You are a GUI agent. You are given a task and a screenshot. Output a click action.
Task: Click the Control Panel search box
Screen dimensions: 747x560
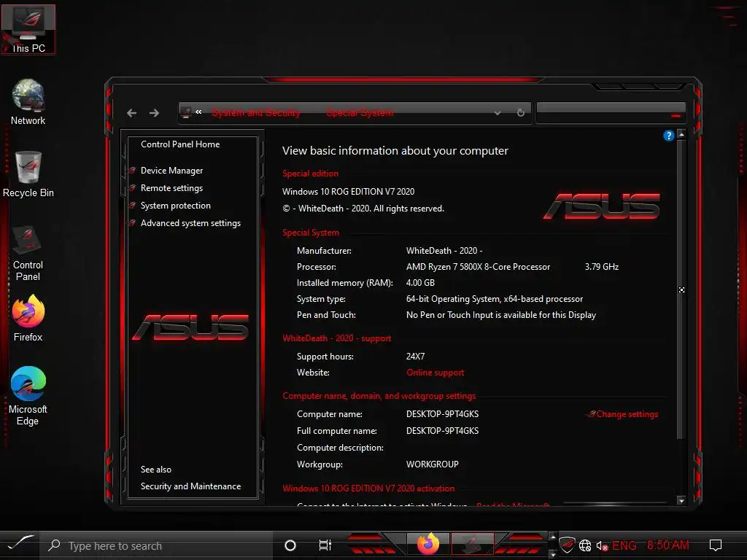pos(611,113)
